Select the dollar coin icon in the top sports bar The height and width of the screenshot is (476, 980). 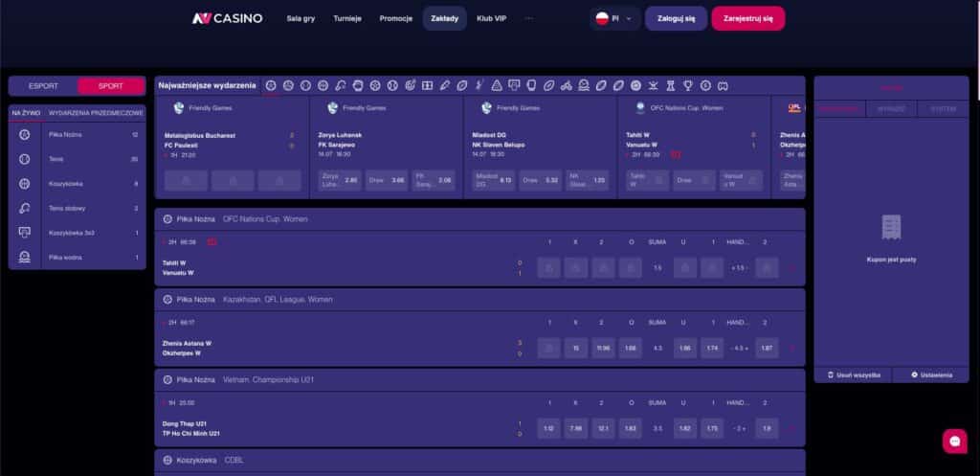click(705, 85)
